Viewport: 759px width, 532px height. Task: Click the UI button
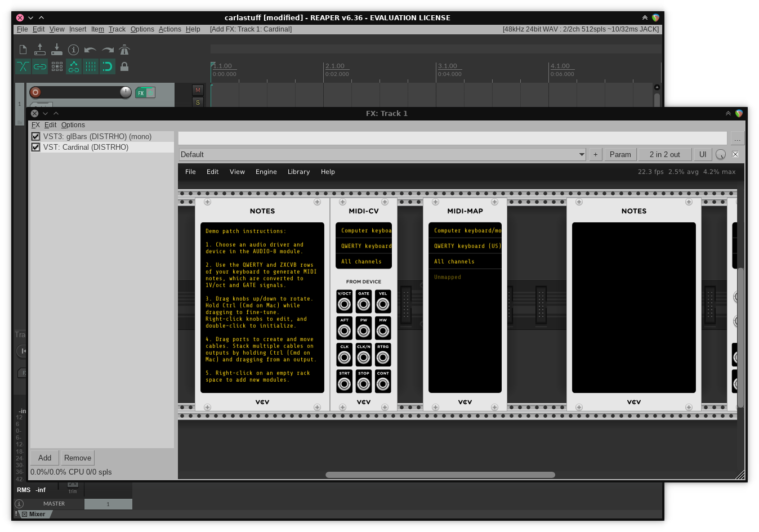(703, 154)
